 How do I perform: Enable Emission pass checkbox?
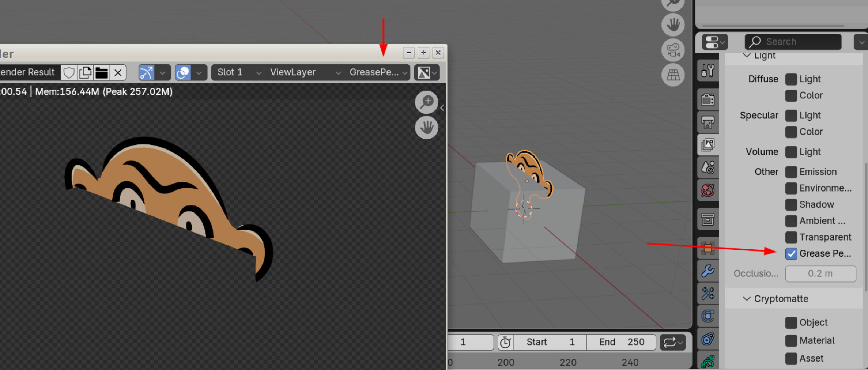pos(791,172)
